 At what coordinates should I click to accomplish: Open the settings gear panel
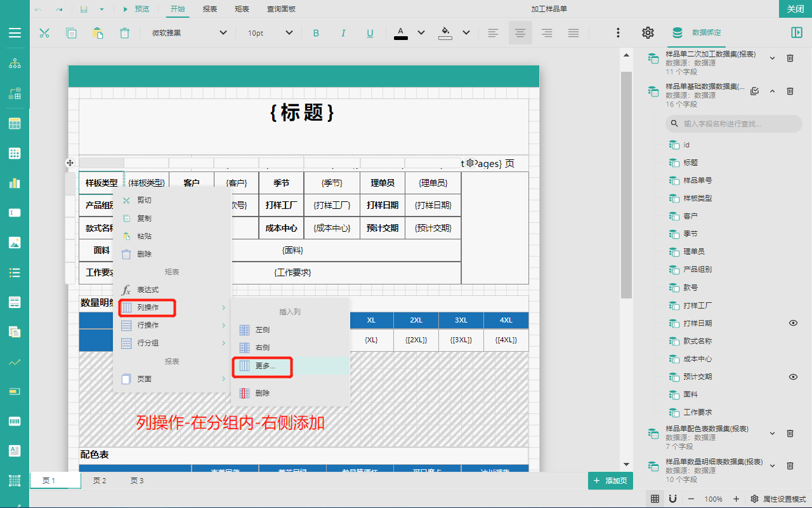tap(648, 33)
